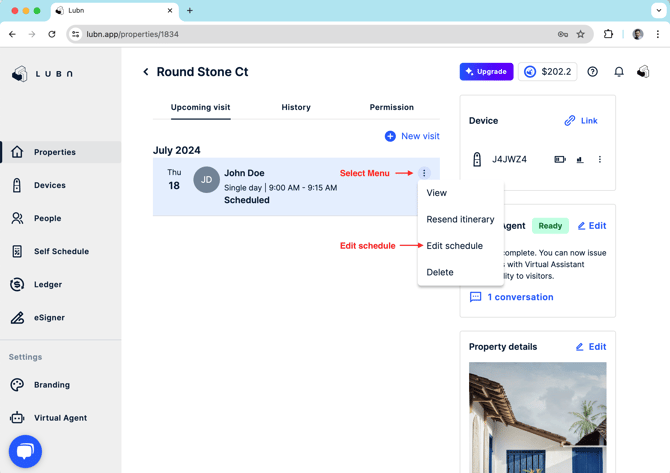Click the visit three-dot menu for John Doe
Image resolution: width=670 pixels, height=473 pixels.
[x=424, y=173]
